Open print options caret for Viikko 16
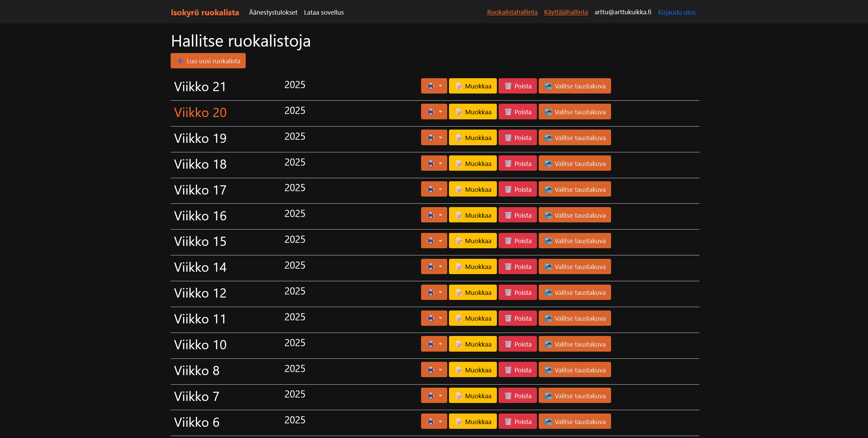868x438 pixels. tap(440, 215)
